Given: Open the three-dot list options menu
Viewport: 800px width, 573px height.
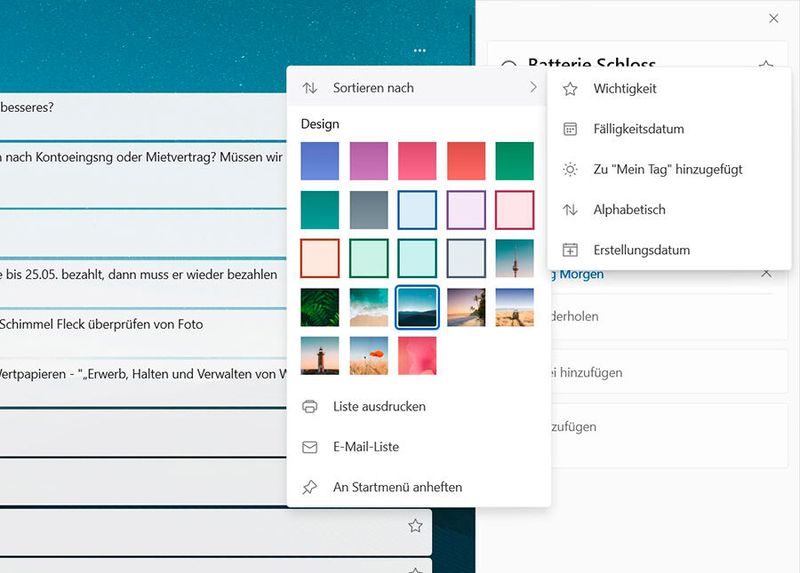Looking at the screenshot, I should tap(419, 51).
